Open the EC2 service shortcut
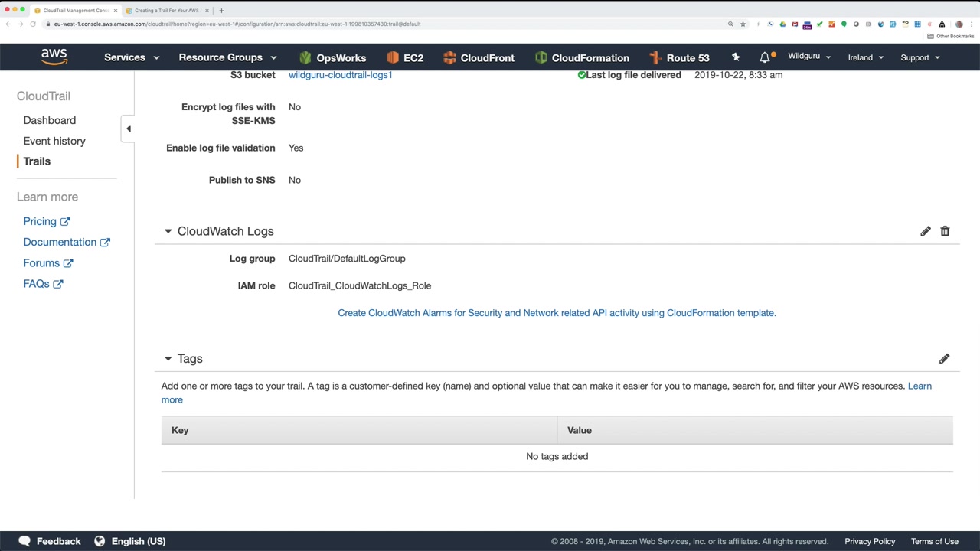Image resolution: width=980 pixels, height=551 pixels. [405, 57]
